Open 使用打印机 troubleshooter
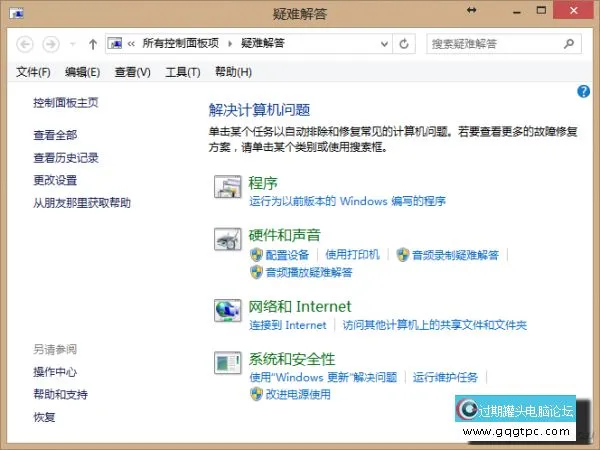Viewport: 600px width, 450px height. [352, 255]
